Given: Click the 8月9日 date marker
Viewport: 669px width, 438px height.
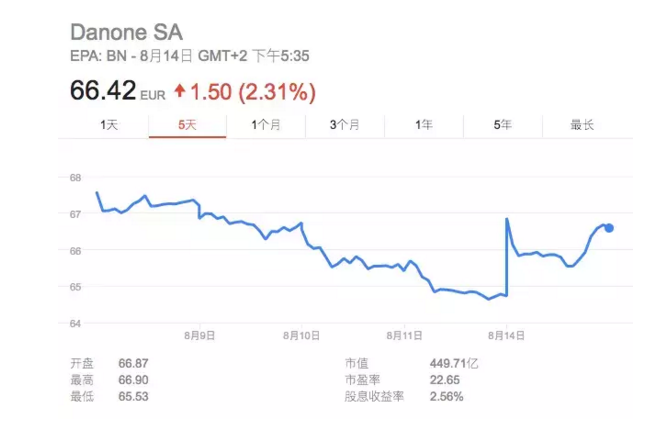Looking at the screenshot, I should point(203,335).
